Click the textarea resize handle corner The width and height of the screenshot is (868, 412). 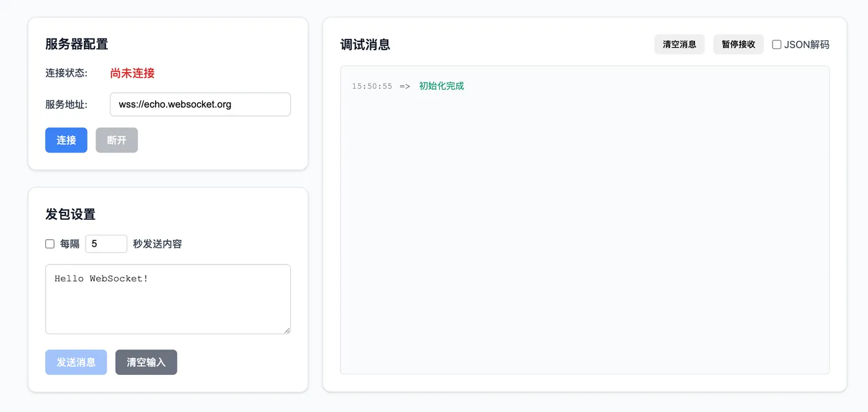tap(288, 331)
